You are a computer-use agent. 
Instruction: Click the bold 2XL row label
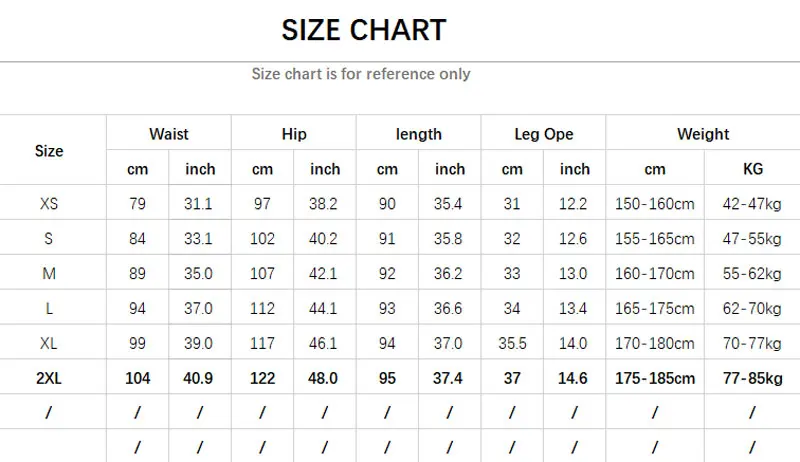point(49,379)
